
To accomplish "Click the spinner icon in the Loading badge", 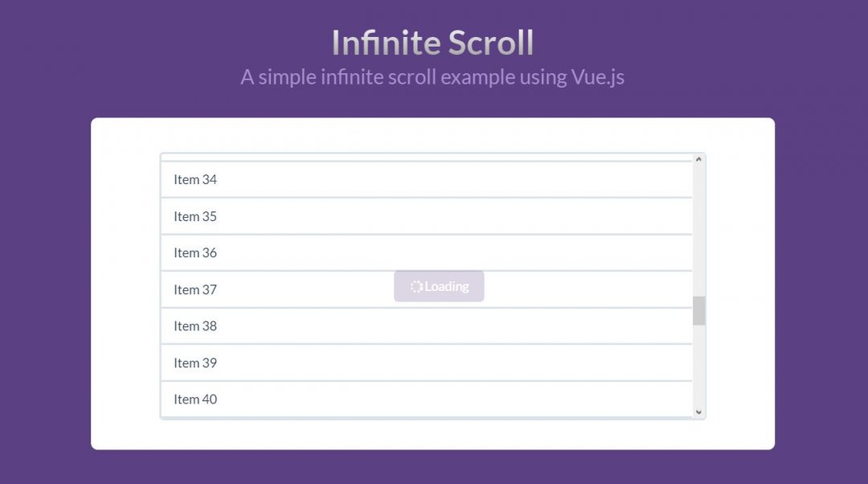I will (416, 286).
